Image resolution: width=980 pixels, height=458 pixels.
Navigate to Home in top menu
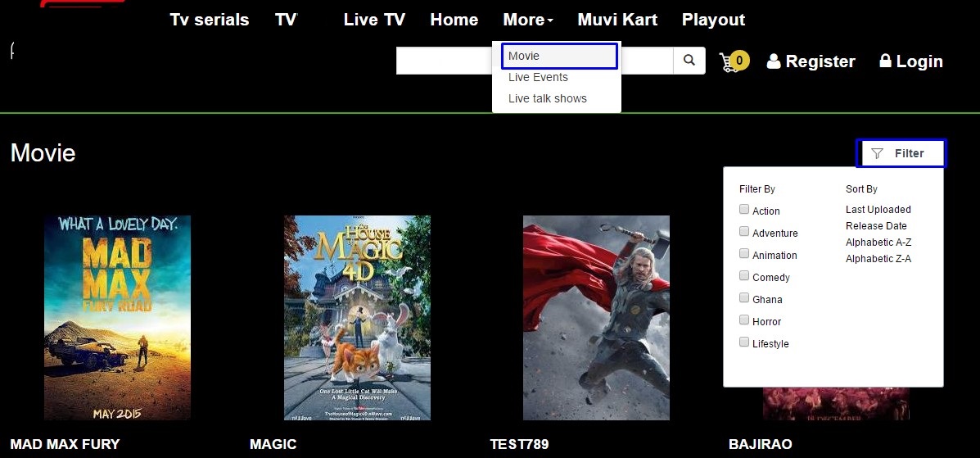(454, 20)
